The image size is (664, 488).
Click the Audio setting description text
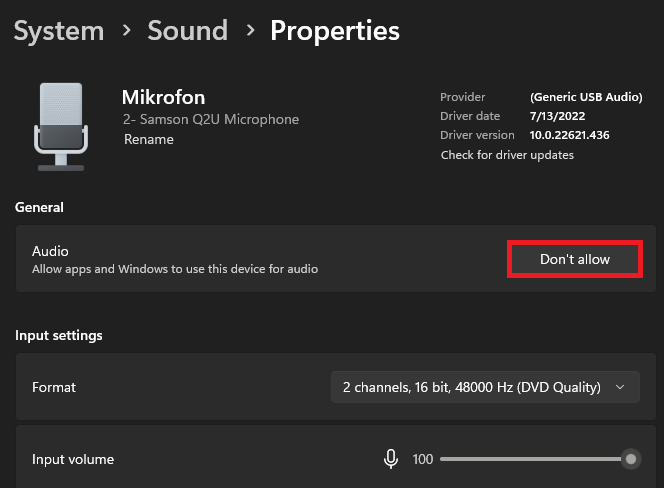(175, 269)
